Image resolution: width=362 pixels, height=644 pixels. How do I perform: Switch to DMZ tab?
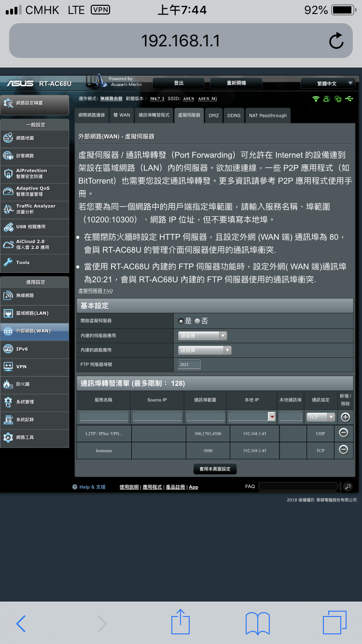214,115
